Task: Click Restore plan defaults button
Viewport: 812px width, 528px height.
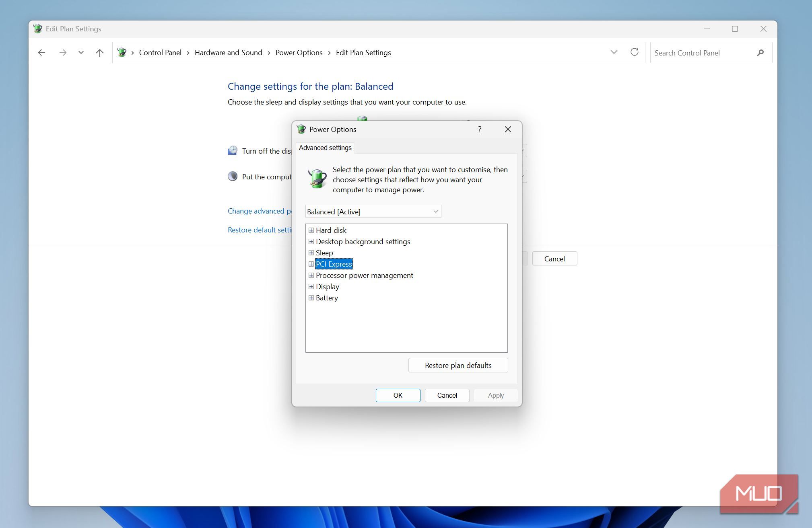Action: pos(458,365)
